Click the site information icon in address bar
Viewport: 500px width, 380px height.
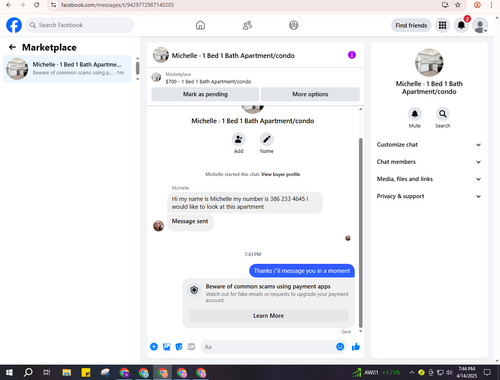[53, 5]
